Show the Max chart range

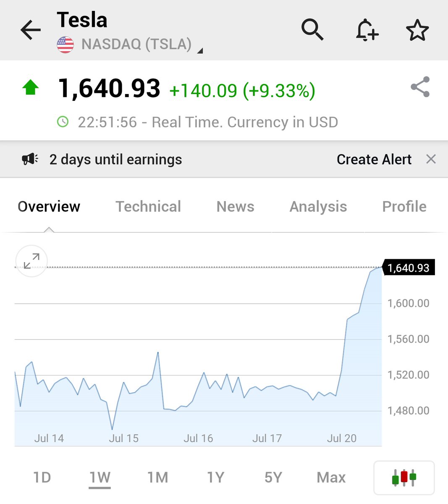[331, 478]
